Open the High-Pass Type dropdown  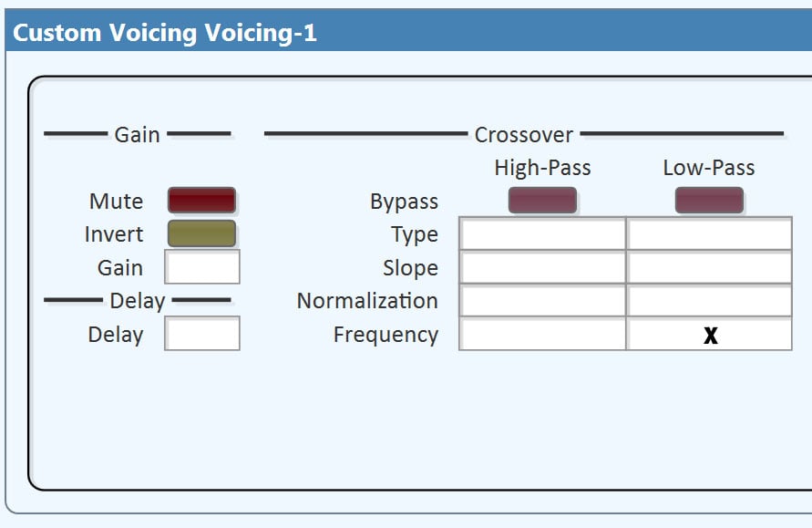click(x=542, y=234)
